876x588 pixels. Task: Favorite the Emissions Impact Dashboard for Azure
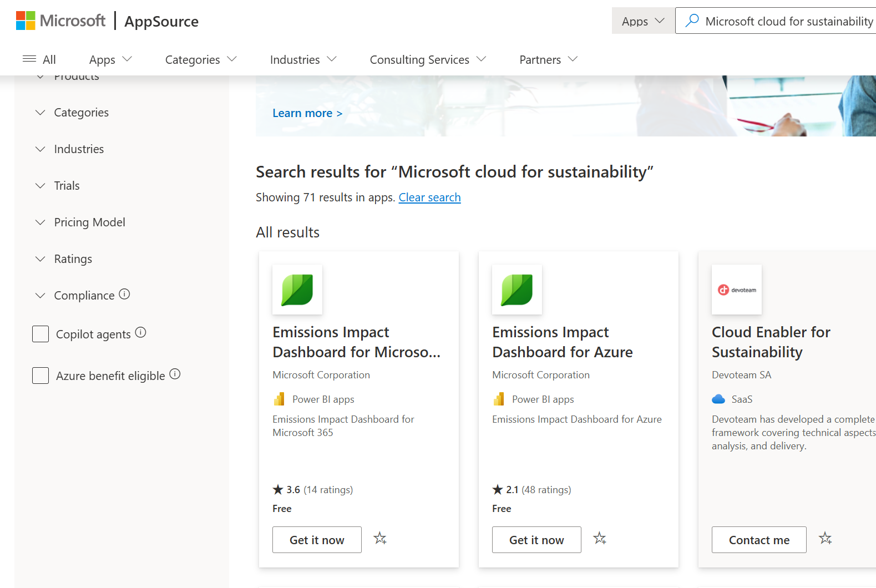[600, 539]
